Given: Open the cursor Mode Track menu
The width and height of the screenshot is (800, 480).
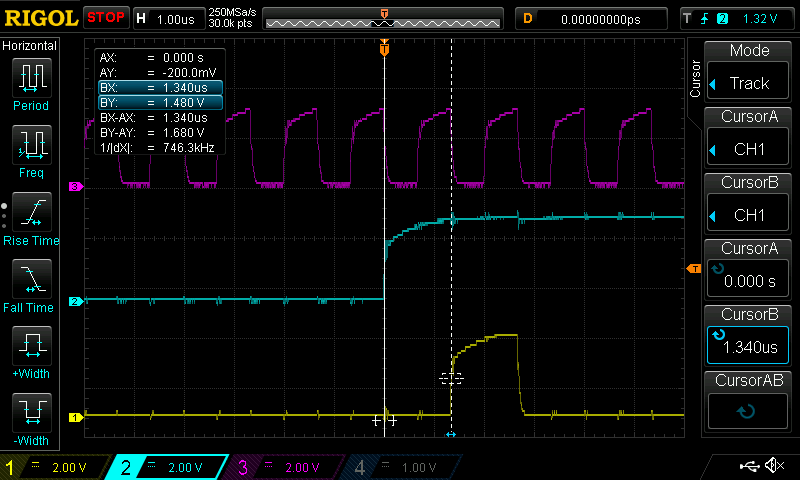Looking at the screenshot, I should click(748, 80).
